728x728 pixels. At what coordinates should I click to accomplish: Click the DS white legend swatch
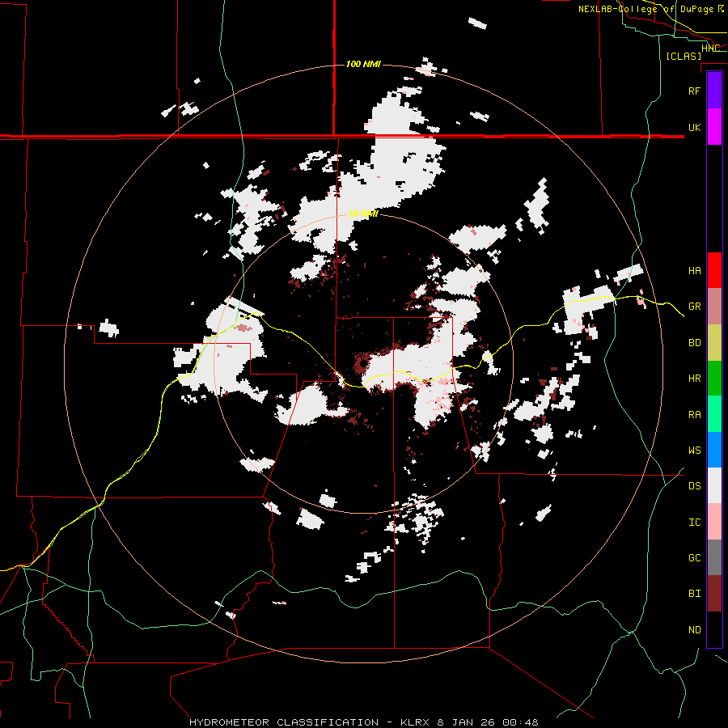coord(714,485)
